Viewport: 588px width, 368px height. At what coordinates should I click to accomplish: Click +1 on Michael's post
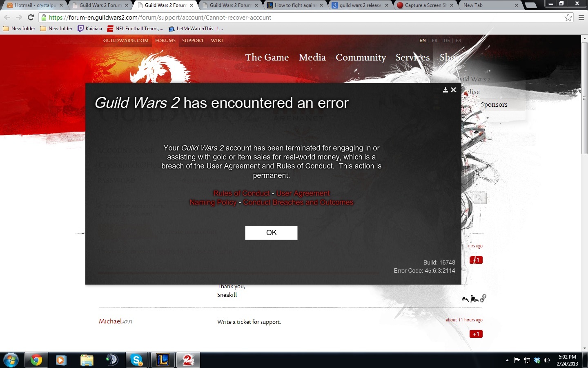(x=476, y=334)
